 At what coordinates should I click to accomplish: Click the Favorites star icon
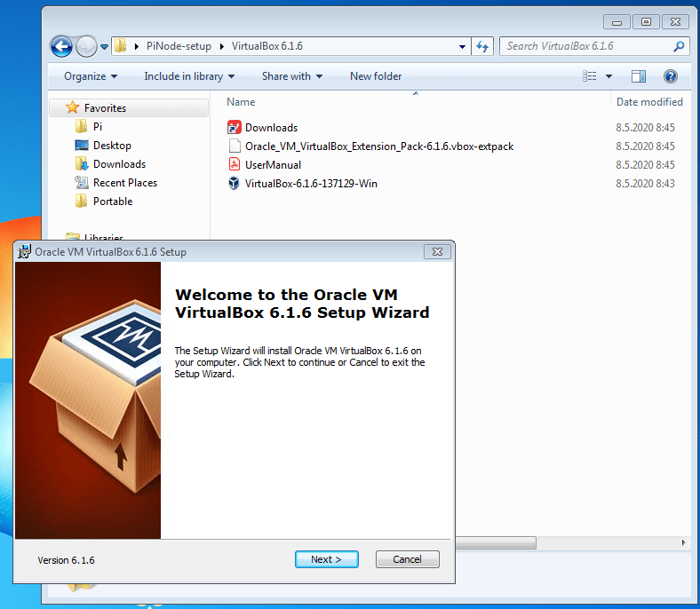click(x=72, y=107)
